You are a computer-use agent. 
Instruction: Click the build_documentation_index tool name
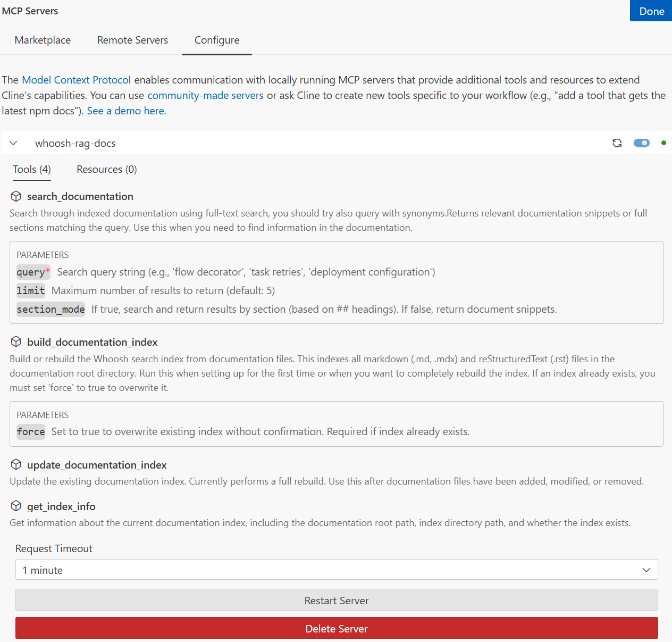click(x=93, y=342)
